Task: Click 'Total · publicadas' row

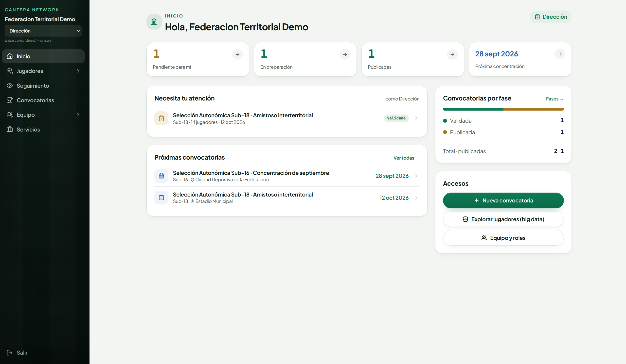Action: 503,151
